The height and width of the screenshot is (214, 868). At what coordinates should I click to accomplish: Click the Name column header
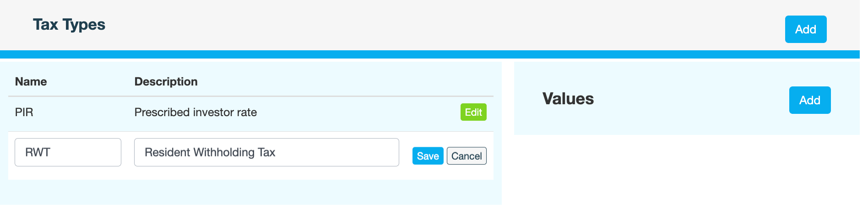point(31,81)
